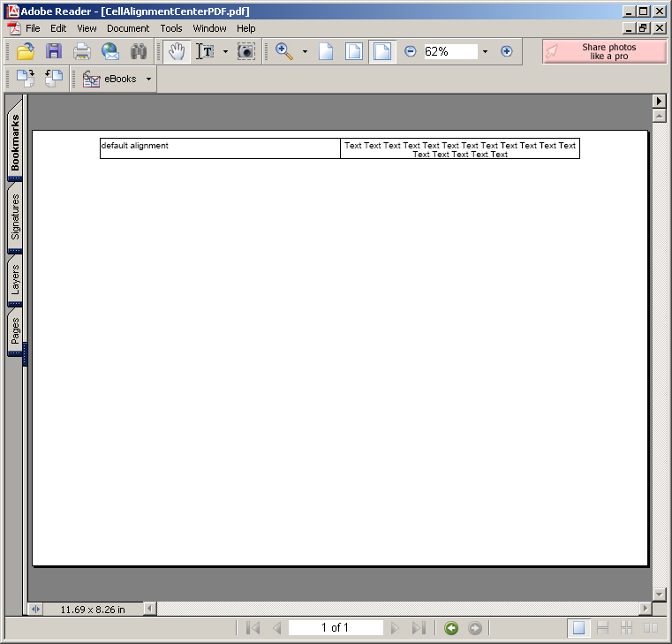The image size is (672, 644).
Task: Go to next view gray arrow
Action: point(475,628)
